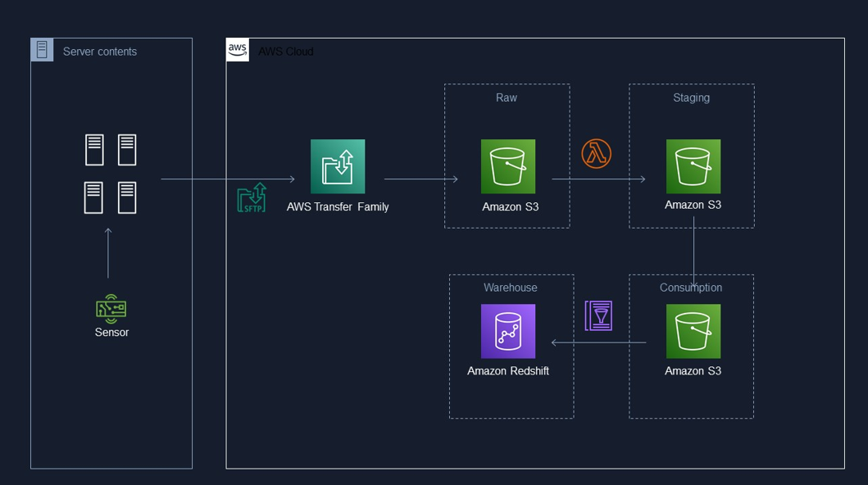Viewport: 868px width, 485px height.
Task: Click the Amazon S3 bucket in Staging zone
Action: click(692, 164)
